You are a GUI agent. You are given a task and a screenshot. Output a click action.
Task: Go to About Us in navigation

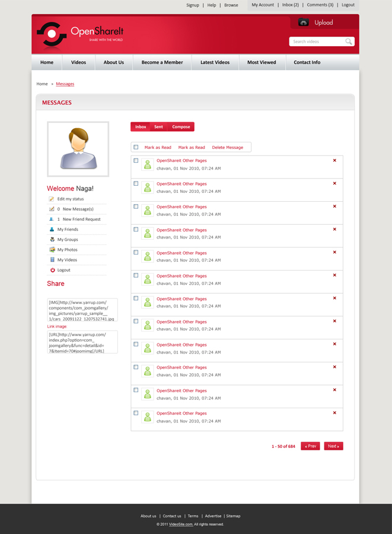[x=114, y=62]
